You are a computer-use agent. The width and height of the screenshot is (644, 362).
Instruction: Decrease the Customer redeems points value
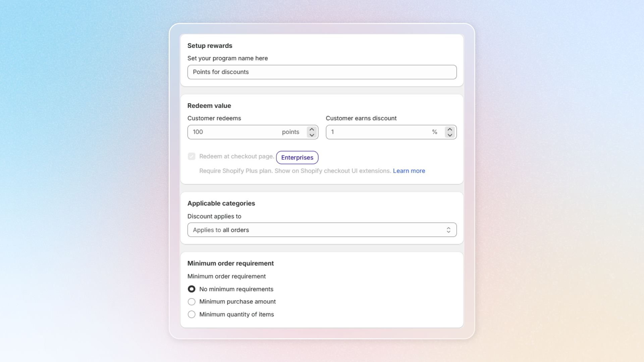[x=312, y=135]
